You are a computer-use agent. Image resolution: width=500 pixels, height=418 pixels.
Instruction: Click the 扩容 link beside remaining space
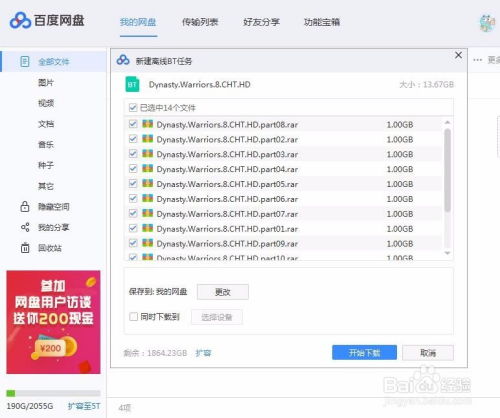click(x=203, y=353)
